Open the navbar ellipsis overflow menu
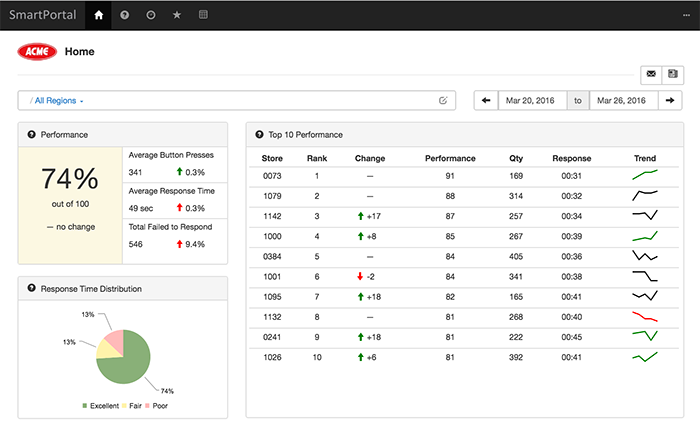Viewport: 700px width, 439px height. (686, 15)
